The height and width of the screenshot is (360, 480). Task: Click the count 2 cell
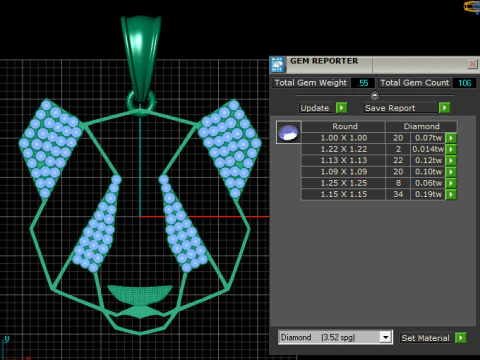point(398,149)
